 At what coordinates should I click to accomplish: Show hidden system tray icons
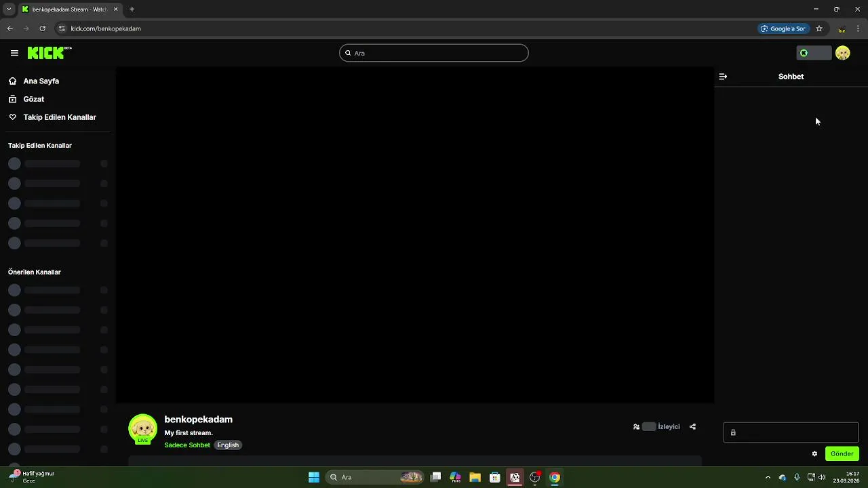[x=768, y=477]
